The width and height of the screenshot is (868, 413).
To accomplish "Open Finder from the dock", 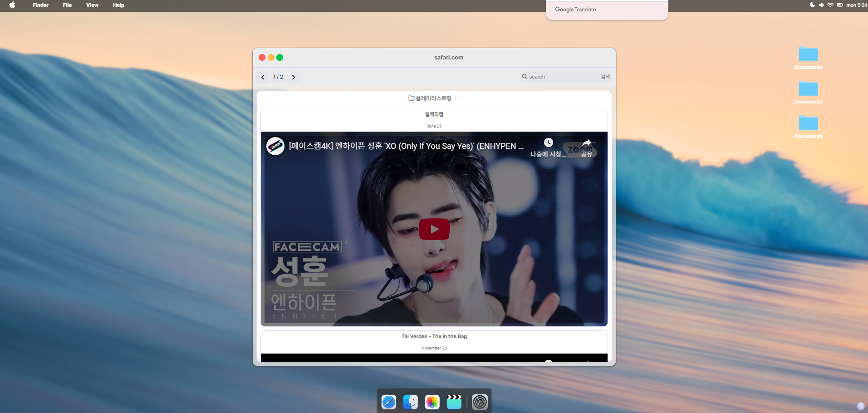I will 411,402.
